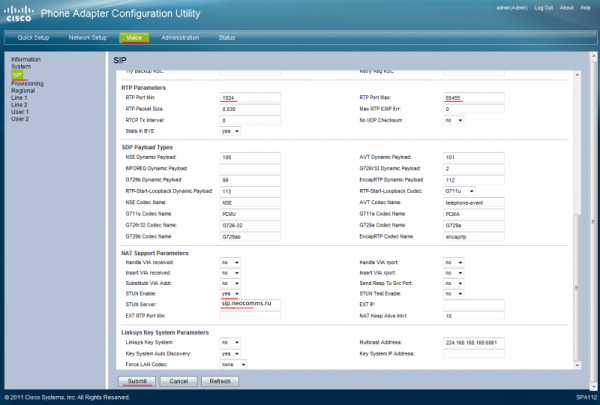Expand the STUN Enable dropdown
The image size is (600, 405).
230,293
